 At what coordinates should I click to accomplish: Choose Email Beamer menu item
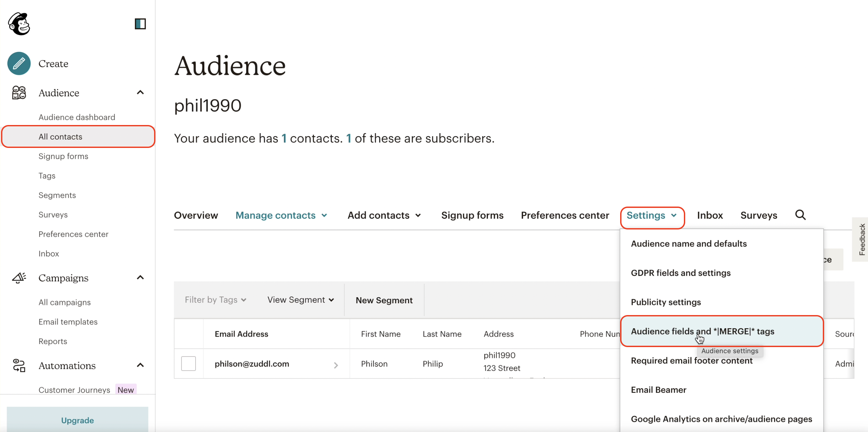pos(722,390)
